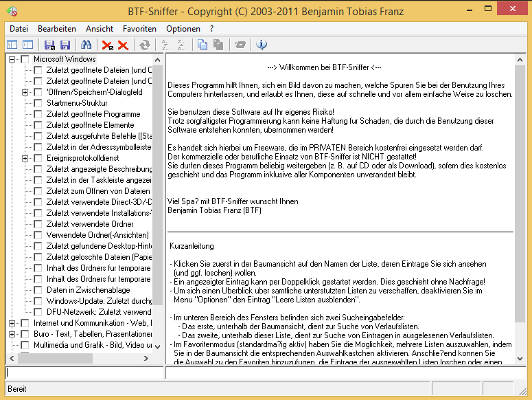
Task: Toggle the Microsoft Windows checkbox
Action: coord(25,59)
